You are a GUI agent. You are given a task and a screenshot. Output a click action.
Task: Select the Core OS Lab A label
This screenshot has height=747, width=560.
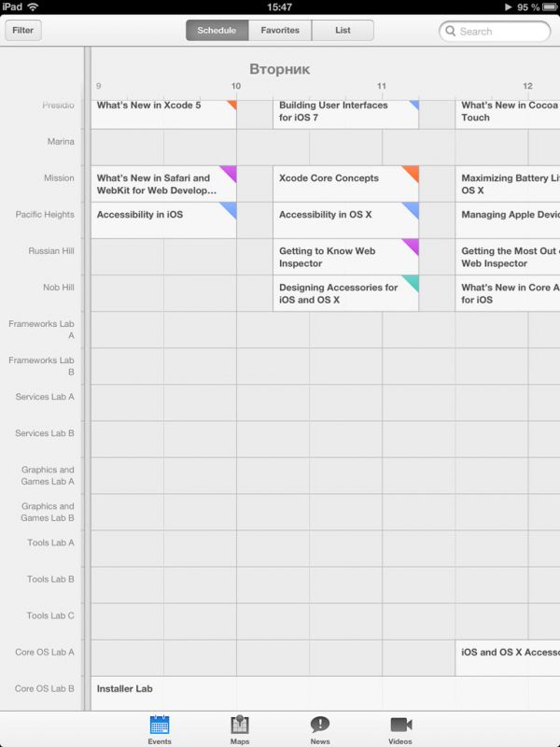(45, 652)
